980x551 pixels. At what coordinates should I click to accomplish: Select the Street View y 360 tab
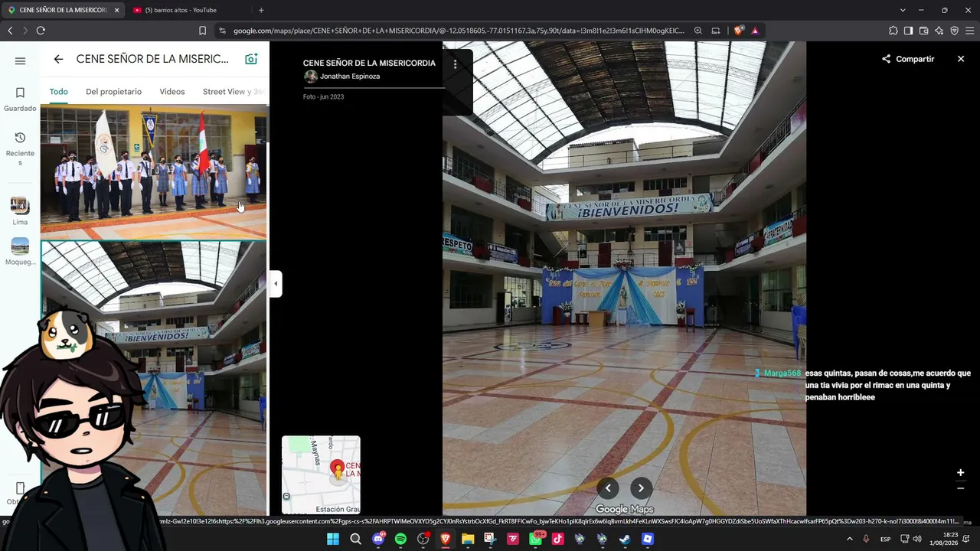click(x=234, y=92)
